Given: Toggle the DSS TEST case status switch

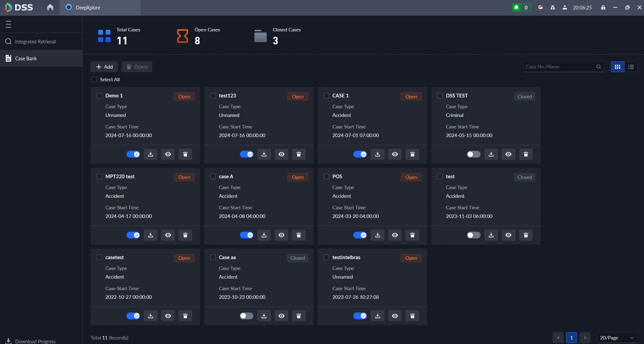Looking at the screenshot, I should (x=474, y=154).
